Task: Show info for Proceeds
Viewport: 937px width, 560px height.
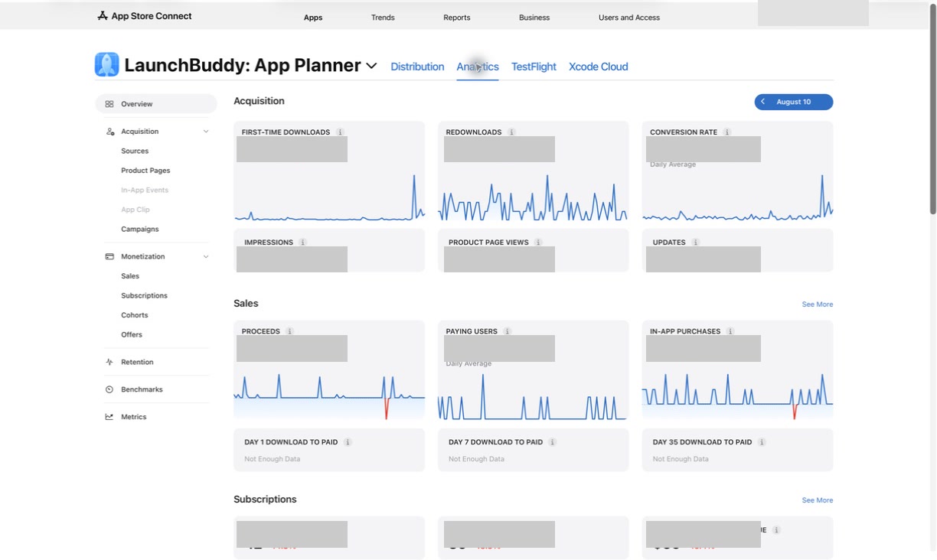Action: tap(290, 332)
